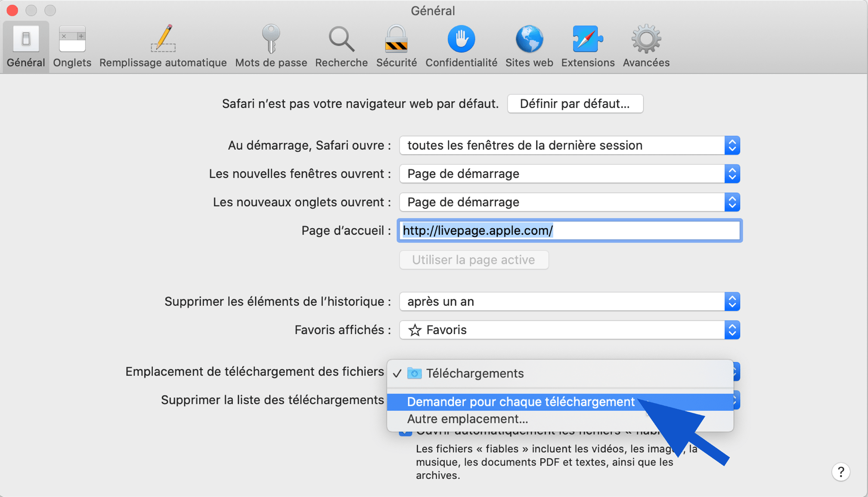Open the Général preferences icon
Image resolution: width=868 pixels, height=497 pixels.
click(x=26, y=47)
